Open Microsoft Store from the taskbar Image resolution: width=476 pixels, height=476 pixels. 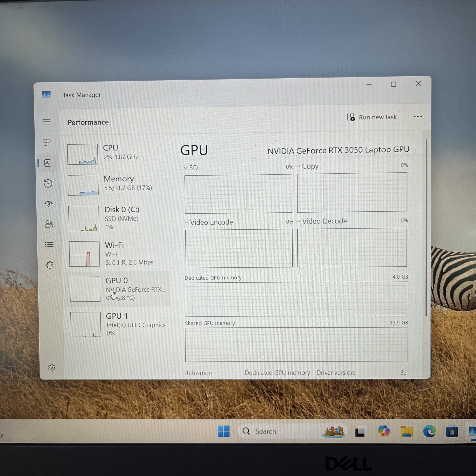(x=452, y=432)
